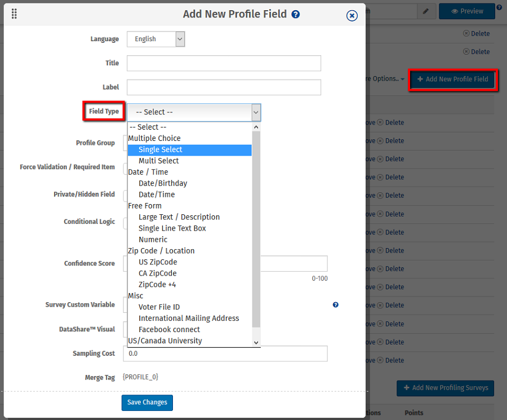The image size is (507, 420).
Task: Click the 'US/Canada University' group header
Action: click(x=165, y=341)
